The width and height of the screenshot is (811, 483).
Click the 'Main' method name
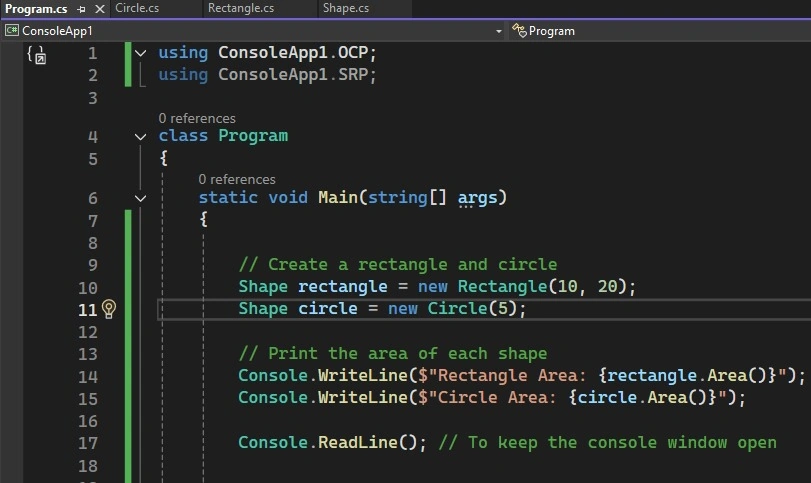pyautogui.click(x=338, y=198)
